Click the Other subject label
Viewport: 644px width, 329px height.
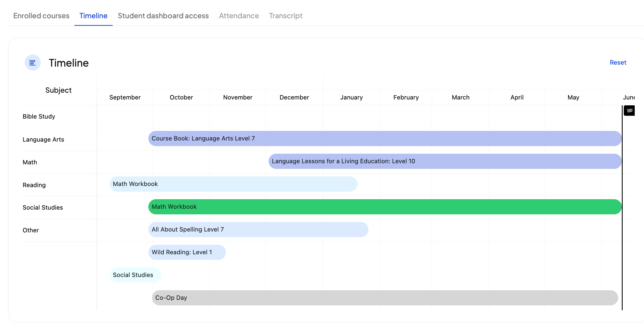point(31,230)
